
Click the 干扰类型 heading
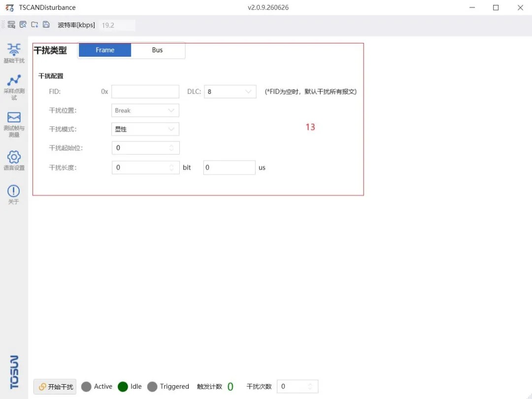point(50,50)
